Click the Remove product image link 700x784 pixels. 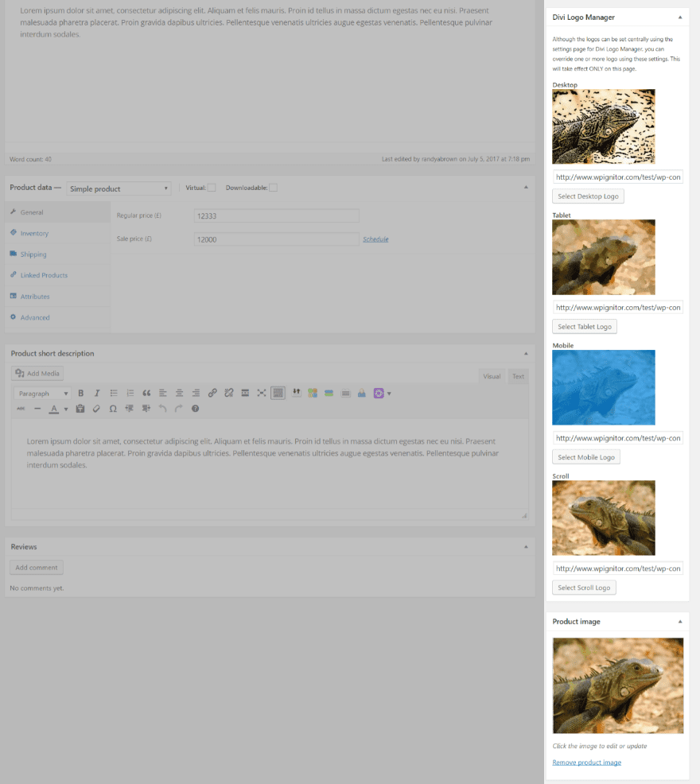[586, 763]
